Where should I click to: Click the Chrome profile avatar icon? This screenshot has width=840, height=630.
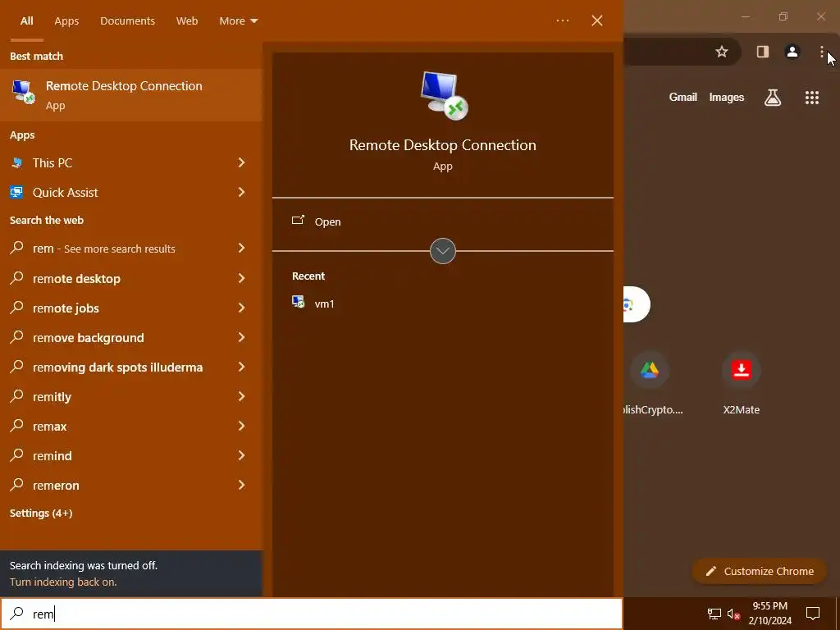792,52
